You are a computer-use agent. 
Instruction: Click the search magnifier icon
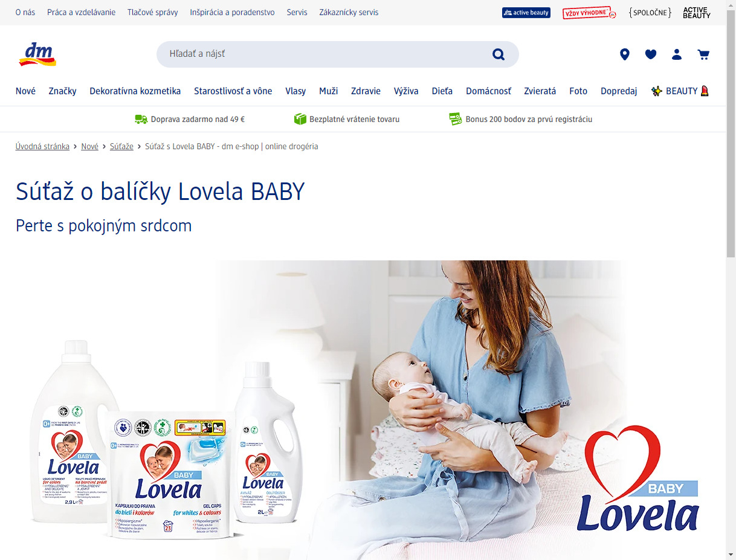(499, 54)
